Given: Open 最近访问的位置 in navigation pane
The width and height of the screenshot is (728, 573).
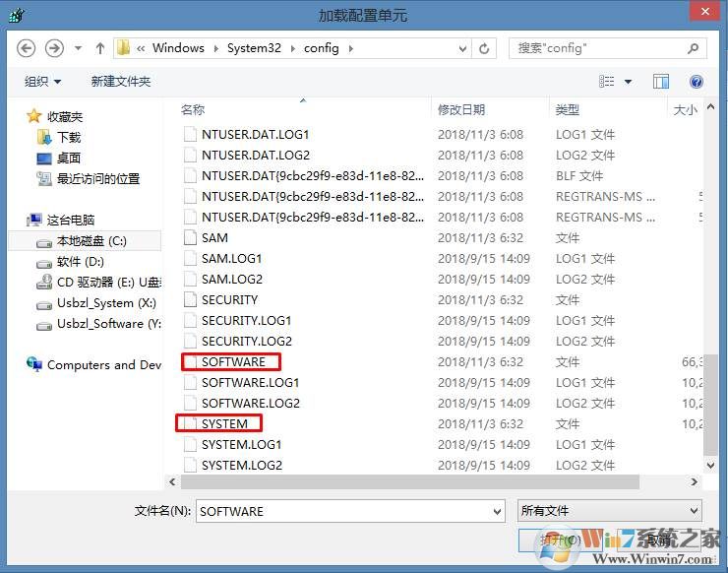Looking at the screenshot, I should coord(89,178).
